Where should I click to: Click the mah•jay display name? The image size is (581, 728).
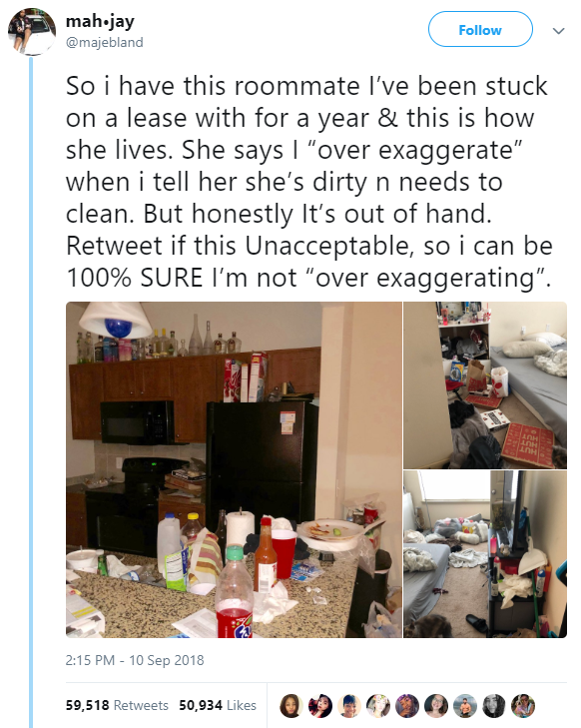tap(100, 21)
